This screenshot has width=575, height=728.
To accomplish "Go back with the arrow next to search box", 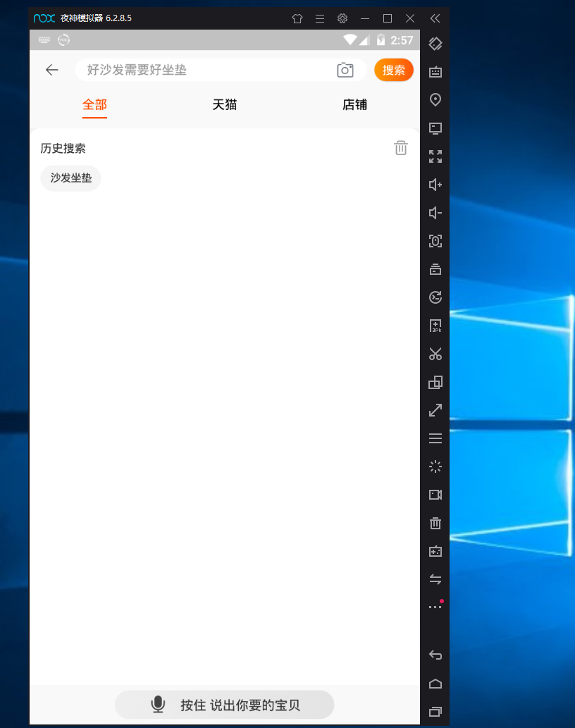I will pos(52,70).
